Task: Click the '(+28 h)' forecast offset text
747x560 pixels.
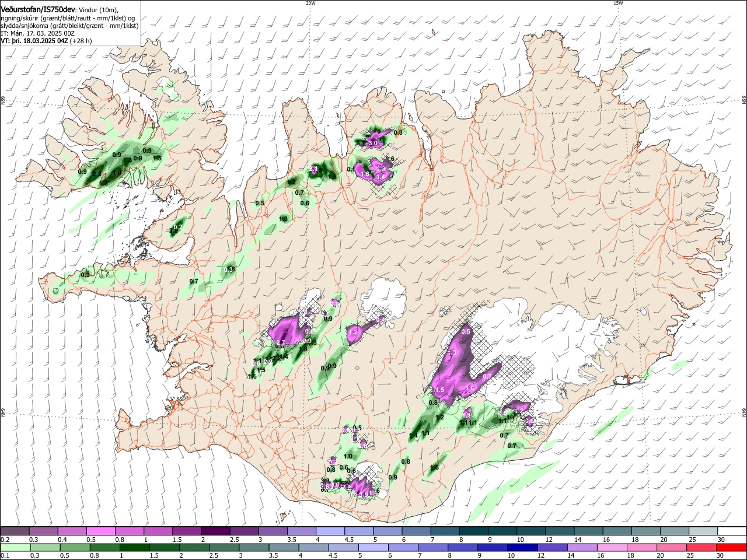Action: pos(81,41)
